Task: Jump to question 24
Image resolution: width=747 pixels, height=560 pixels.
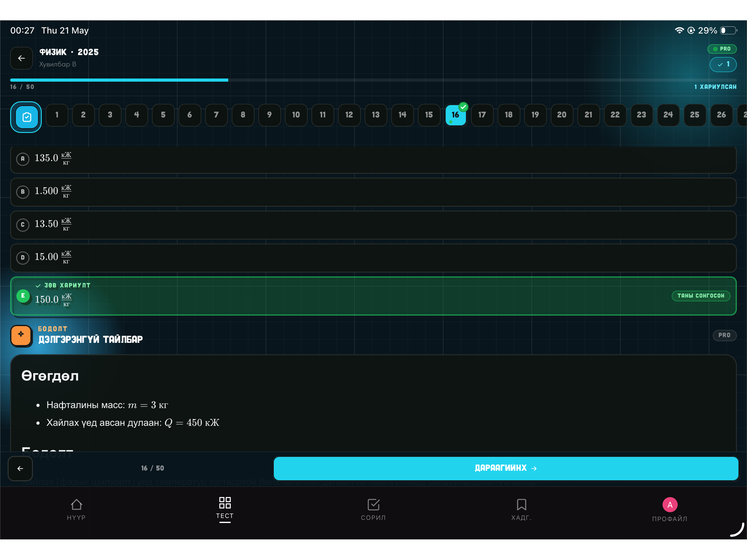Action: click(668, 115)
